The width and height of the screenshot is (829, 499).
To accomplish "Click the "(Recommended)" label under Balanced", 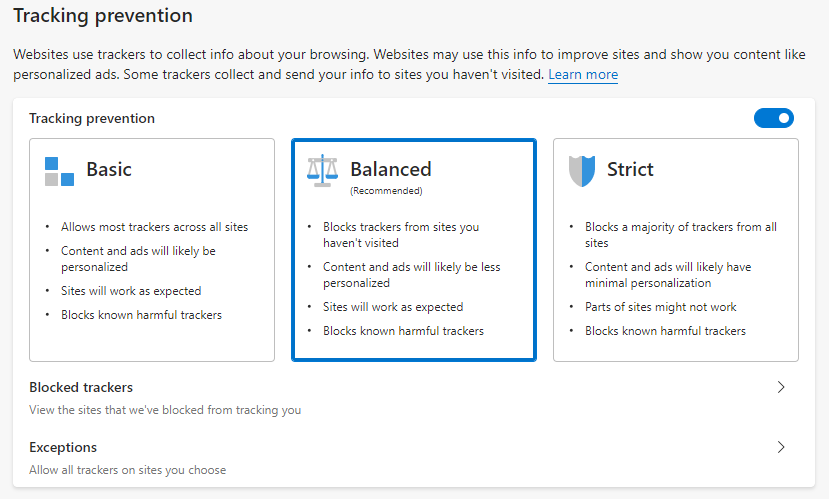I will pyautogui.click(x=386, y=190).
